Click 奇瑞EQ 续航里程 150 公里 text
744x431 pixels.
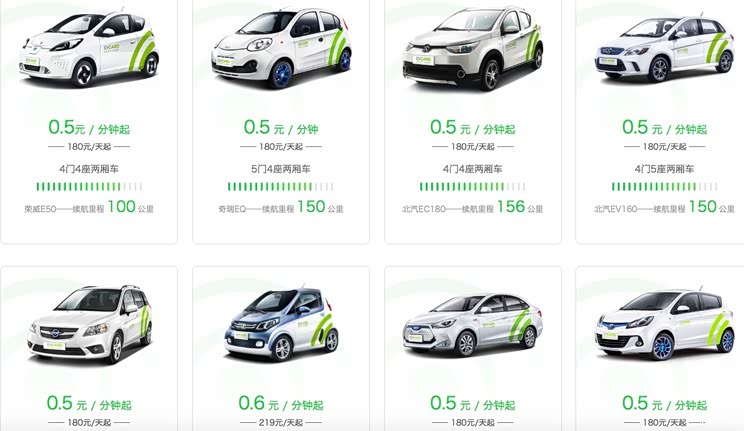click(x=281, y=206)
